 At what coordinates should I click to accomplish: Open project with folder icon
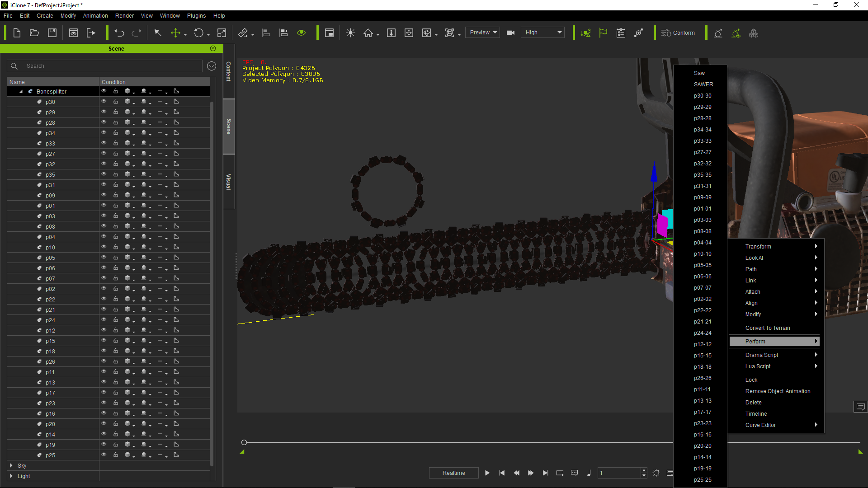pyautogui.click(x=34, y=33)
